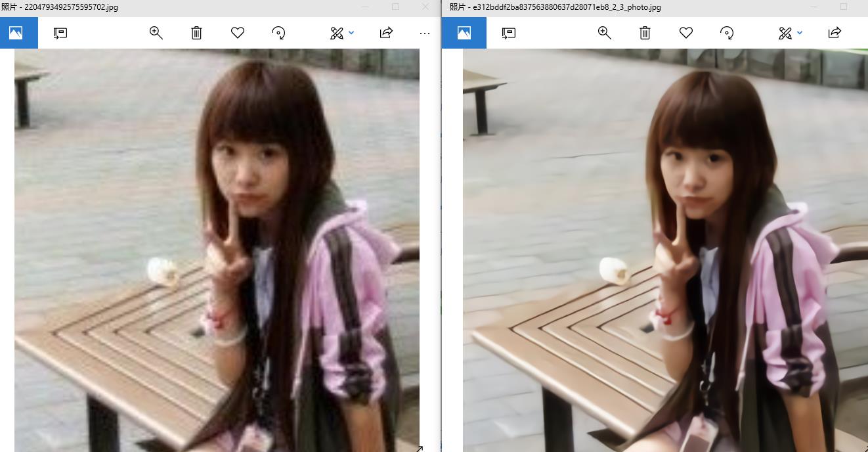Click the displayed photo in left window

coord(217,250)
